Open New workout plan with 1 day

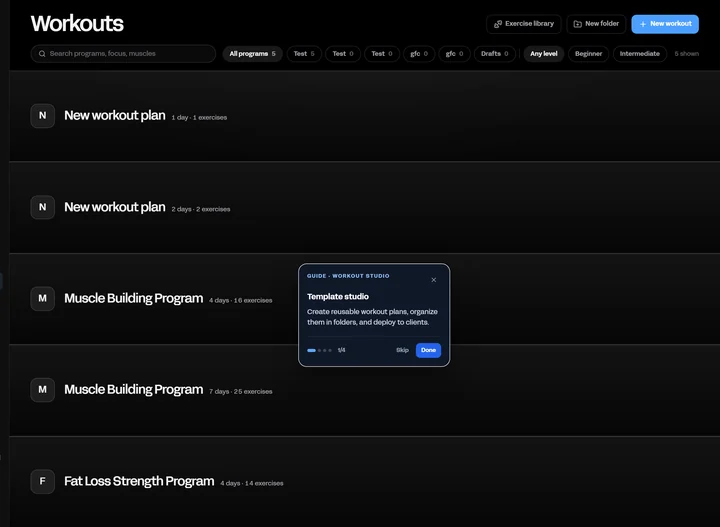pos(115,115)
